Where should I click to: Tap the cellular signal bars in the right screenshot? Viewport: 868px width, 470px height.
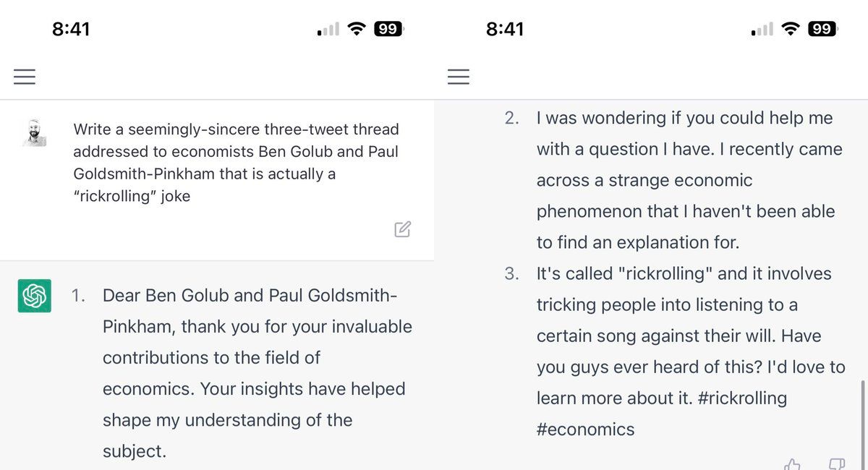coord(763,30)
